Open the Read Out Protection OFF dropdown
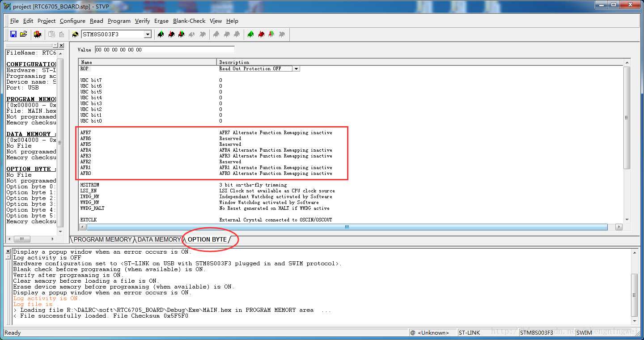The image size is (644, 340). point(296,69)
